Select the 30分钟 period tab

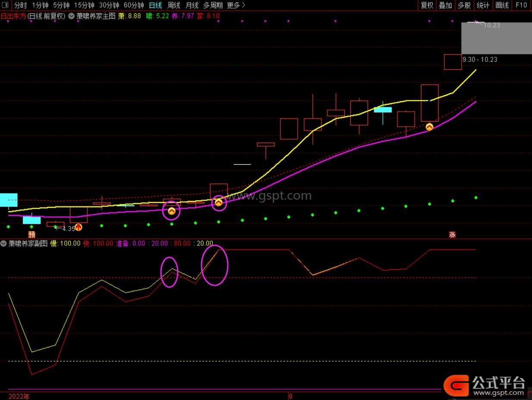coord(109,5)
